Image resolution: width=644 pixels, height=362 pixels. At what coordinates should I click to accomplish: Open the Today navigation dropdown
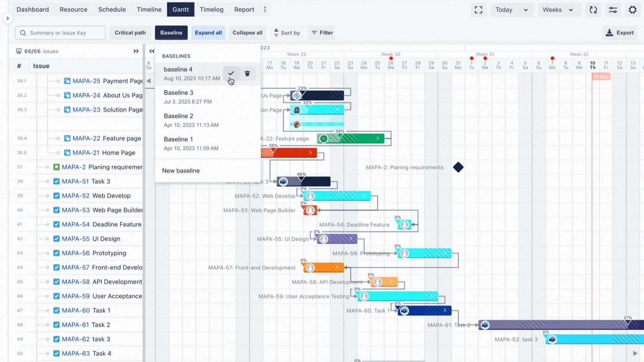(512, 10)
